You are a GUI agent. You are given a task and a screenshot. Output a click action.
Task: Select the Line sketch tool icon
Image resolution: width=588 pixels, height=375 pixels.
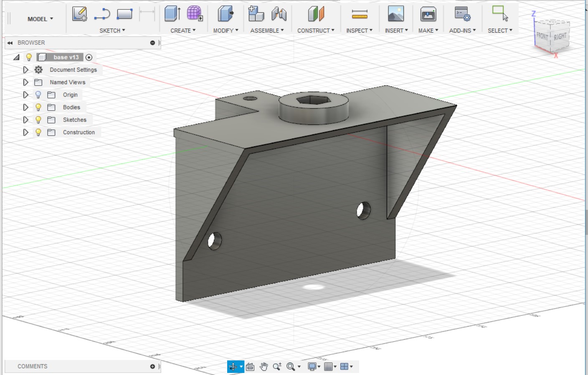click(102, 14)
